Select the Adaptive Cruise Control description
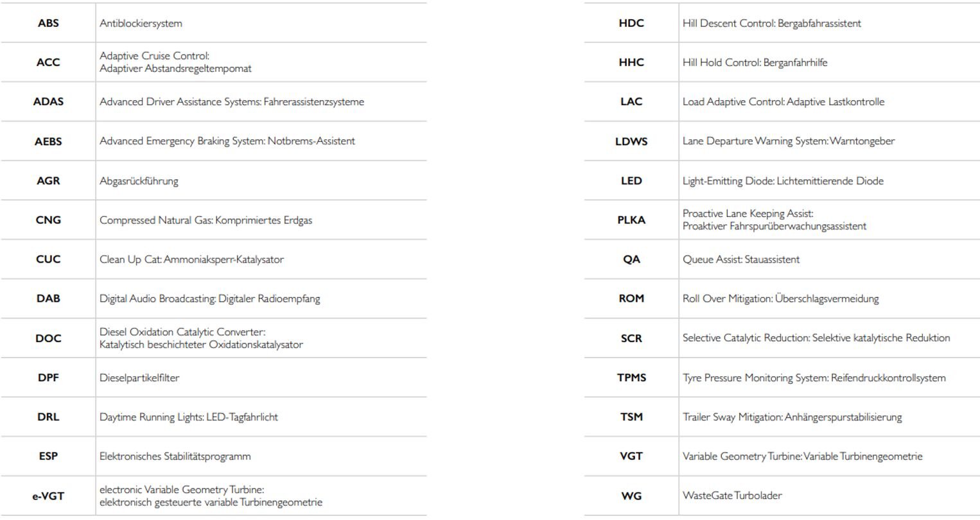980x520 pixels. tap(175, 62)
